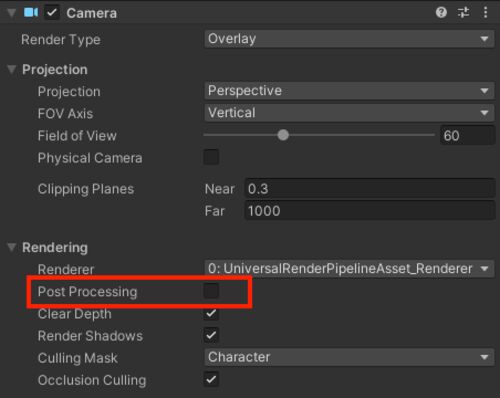500x398 pixels.
Task: Collapse the Projection section
Action: [12, 69]
